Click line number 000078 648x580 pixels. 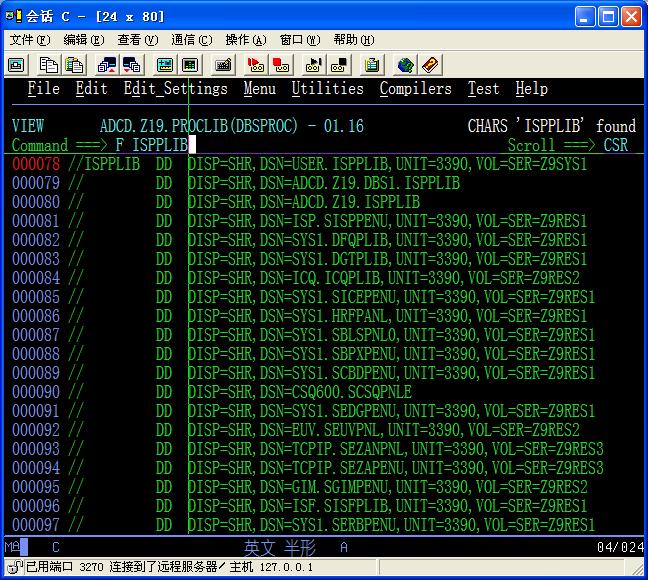(x=36, y=164)
